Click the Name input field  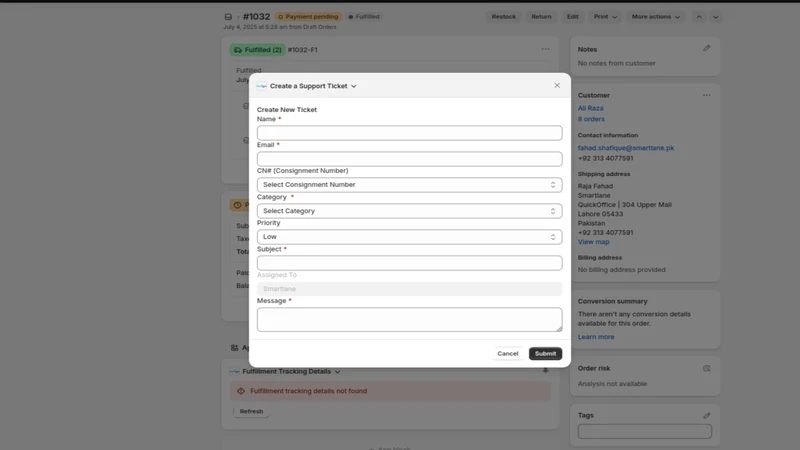(409, 133)
